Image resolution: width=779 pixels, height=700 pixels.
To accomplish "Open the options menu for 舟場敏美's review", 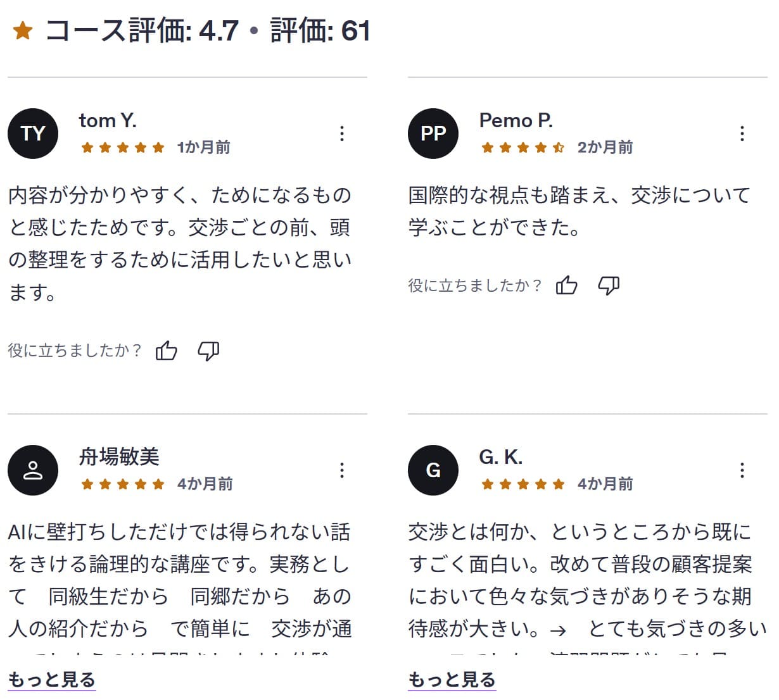I will 342,470.
